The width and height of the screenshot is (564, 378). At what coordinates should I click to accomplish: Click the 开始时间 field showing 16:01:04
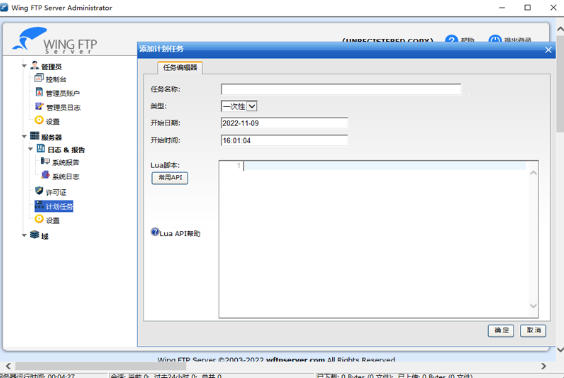(x=284, y=140)
